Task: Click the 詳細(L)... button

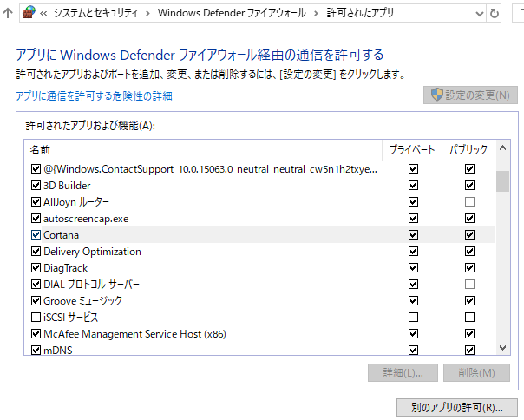Action: pos(403,372)
